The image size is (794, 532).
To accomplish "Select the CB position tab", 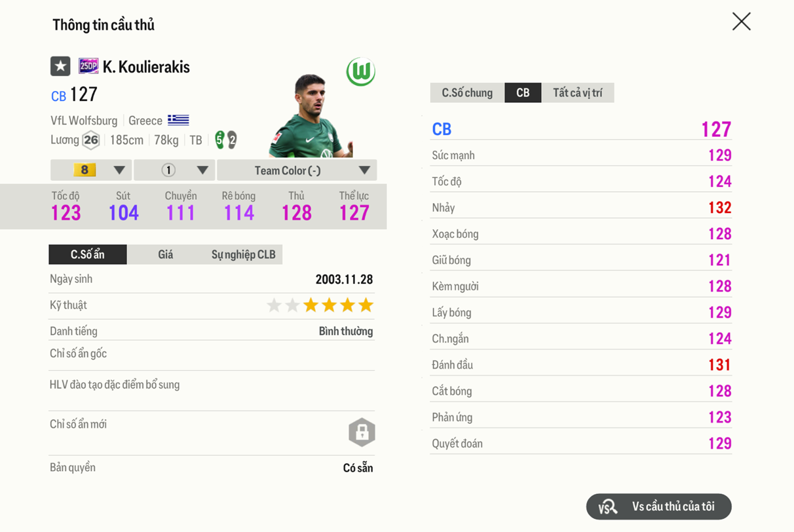I will (x=523, y=93).
